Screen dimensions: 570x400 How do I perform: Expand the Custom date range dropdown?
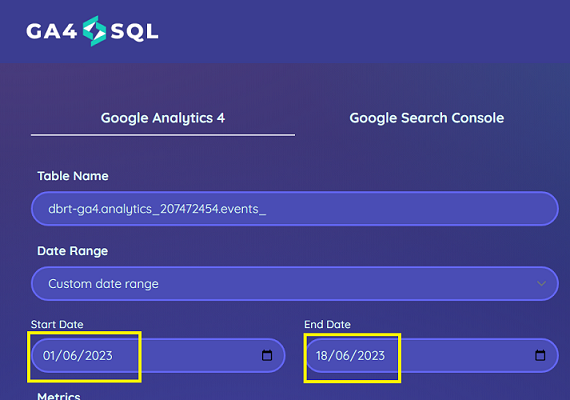(x=295, y=284)
